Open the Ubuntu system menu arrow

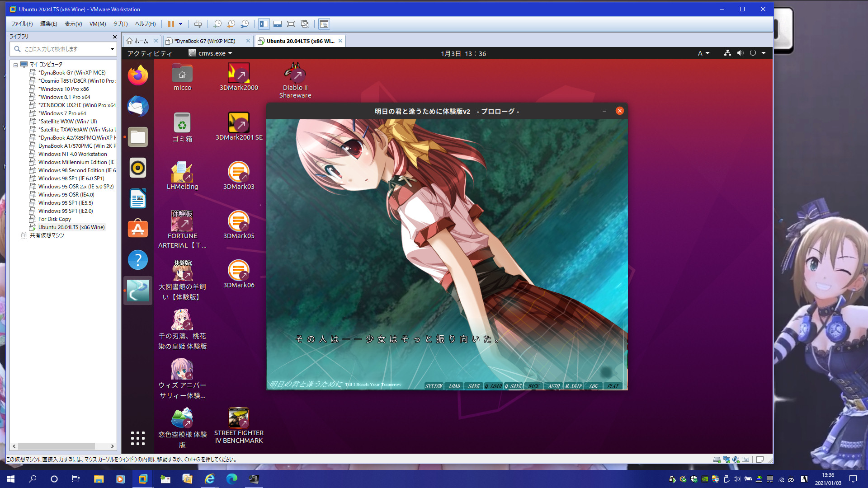pyautogui.click(x=764, y=53)
